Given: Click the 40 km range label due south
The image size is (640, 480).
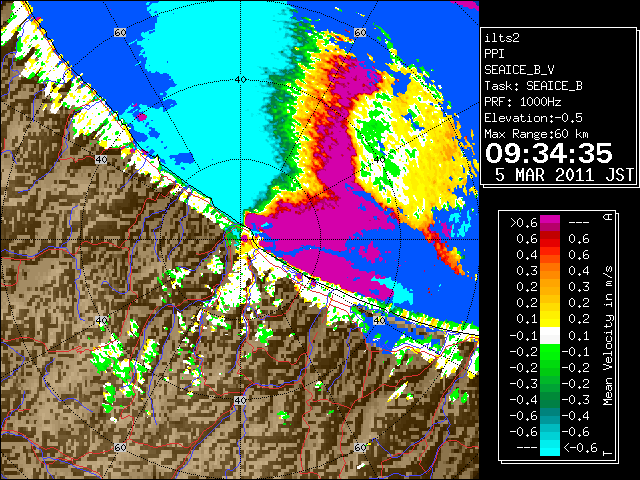Looking at the screenshot, I should [x=240, y=400].
